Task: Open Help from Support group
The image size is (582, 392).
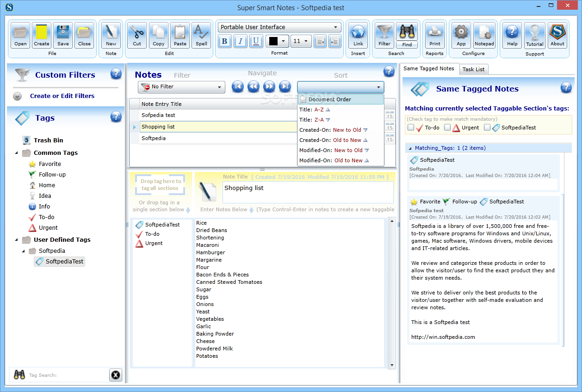Action: click(x=512, y=36)
